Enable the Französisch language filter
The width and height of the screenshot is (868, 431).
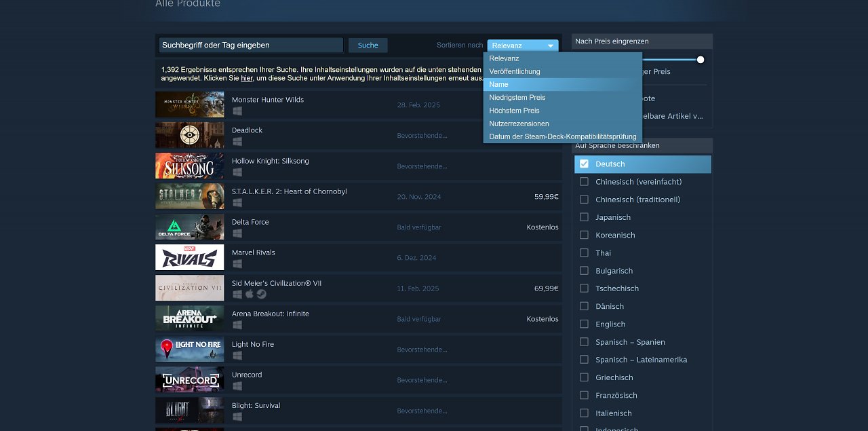point(584,395)
